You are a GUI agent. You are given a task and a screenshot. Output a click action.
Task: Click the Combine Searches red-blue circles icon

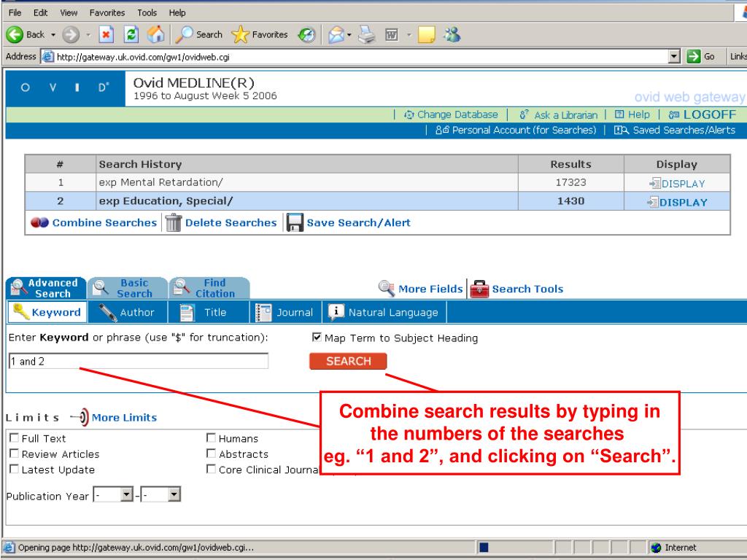[x=39, y=222]
